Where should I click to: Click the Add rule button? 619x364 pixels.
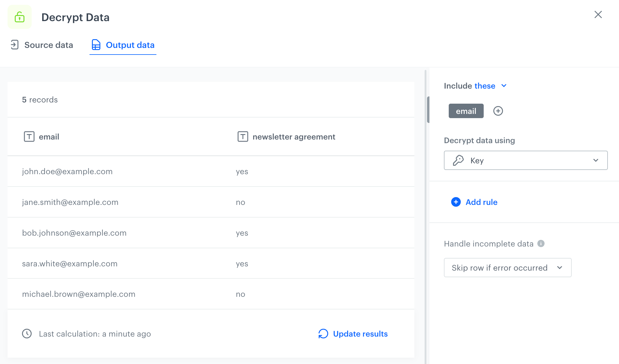[481, 202]
